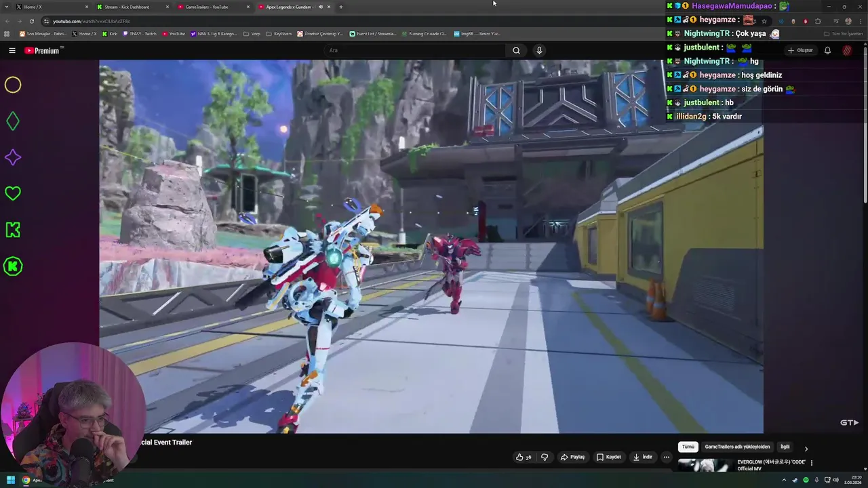Select the İlgili filter chip
The image size is (868, 488).
pyautogui.click(x=785, y=447)
